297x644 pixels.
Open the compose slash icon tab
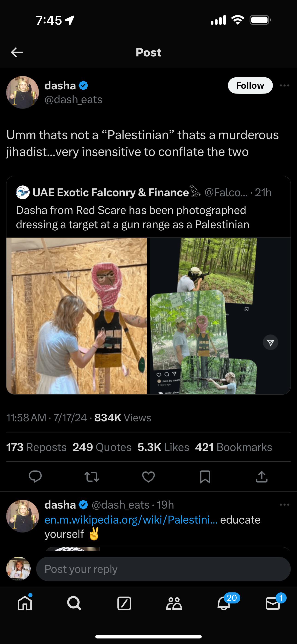(x=124, y=603)
